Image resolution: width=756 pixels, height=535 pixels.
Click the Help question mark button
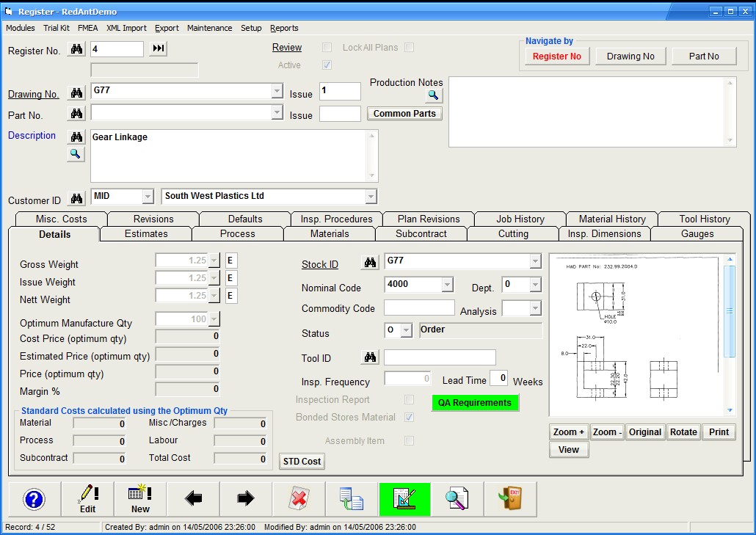[34, 500]
